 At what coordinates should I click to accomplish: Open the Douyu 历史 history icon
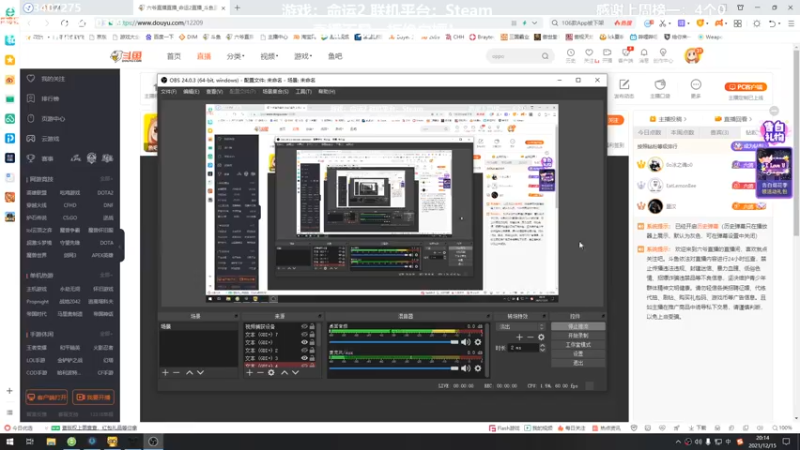click(570, 55)
